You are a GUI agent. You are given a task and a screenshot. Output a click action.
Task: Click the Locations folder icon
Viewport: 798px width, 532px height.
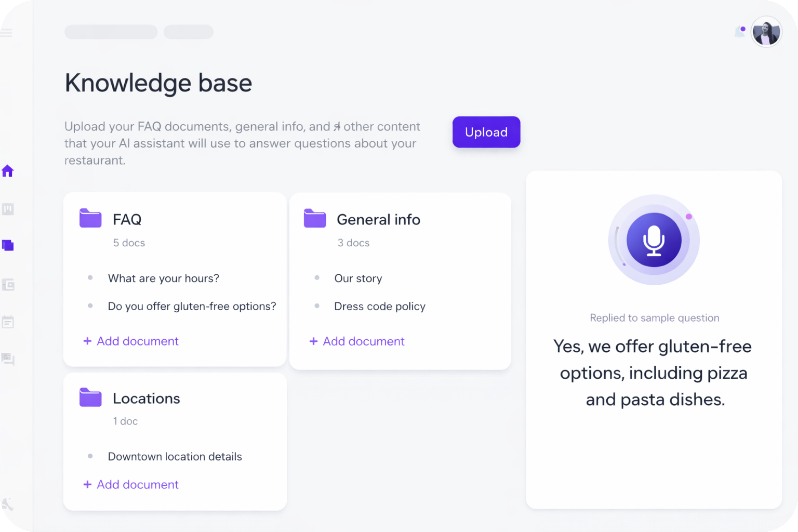pyautogui.click(x=90, y=397)
